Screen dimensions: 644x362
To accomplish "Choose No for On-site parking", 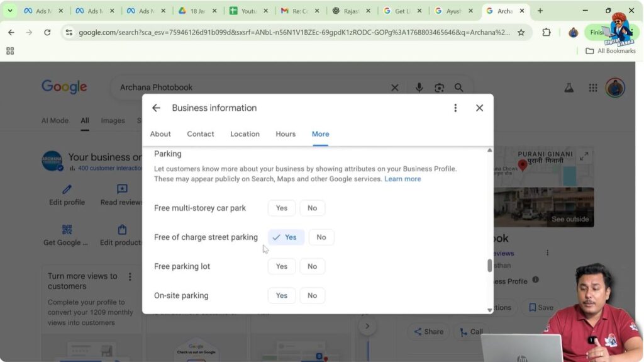I will pyautogui.click(x=312, y=296).
